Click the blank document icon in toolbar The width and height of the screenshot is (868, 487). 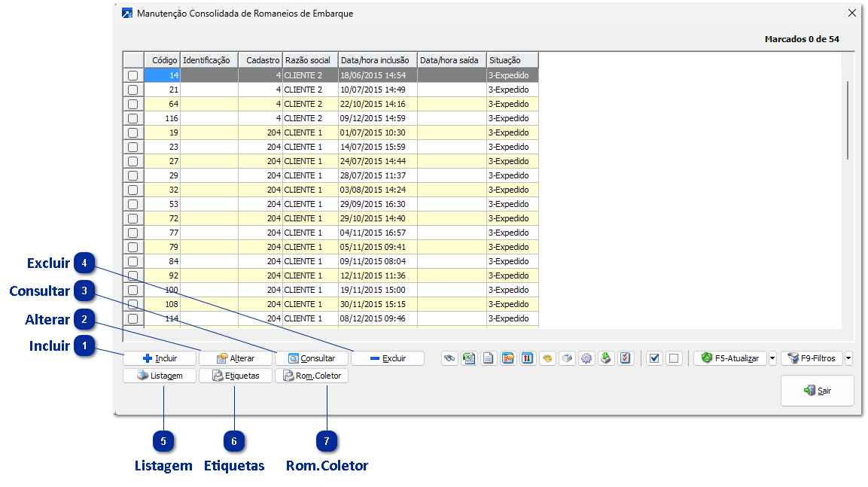pos(489,358)
